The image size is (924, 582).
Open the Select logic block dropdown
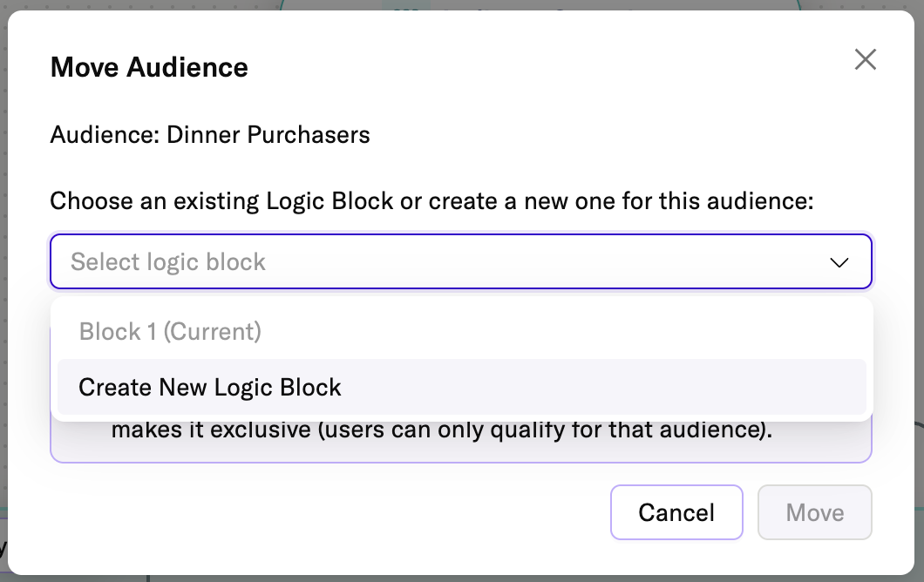461,261
